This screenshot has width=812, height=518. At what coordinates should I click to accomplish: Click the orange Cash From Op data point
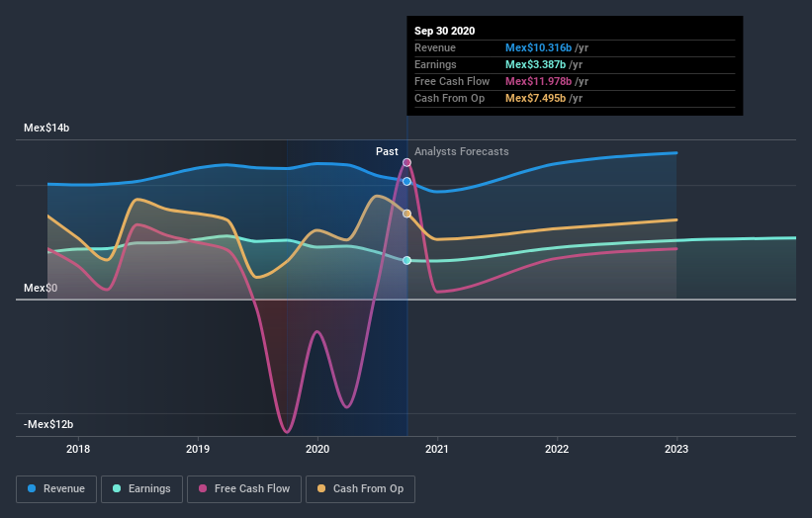point(407,214)
